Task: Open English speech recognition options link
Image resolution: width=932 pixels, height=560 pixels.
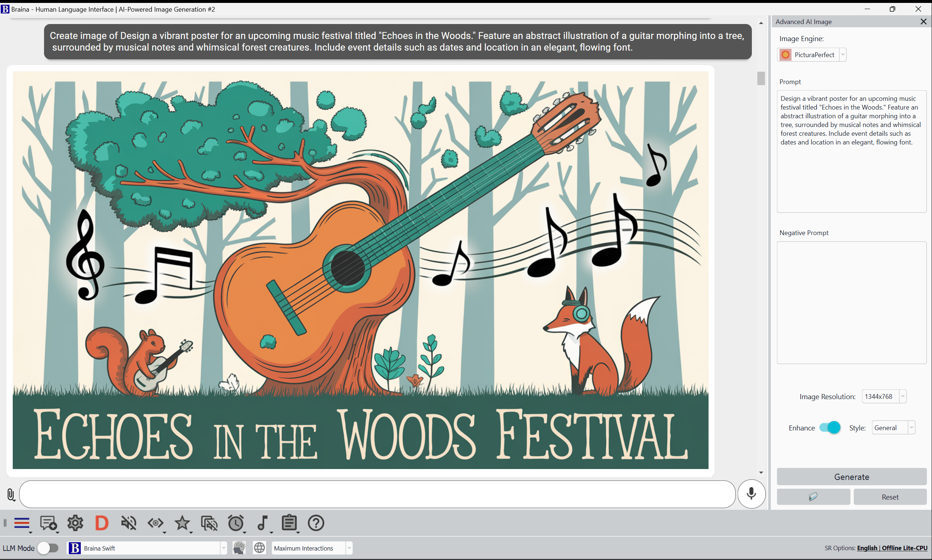Action: tap(867, 548)
